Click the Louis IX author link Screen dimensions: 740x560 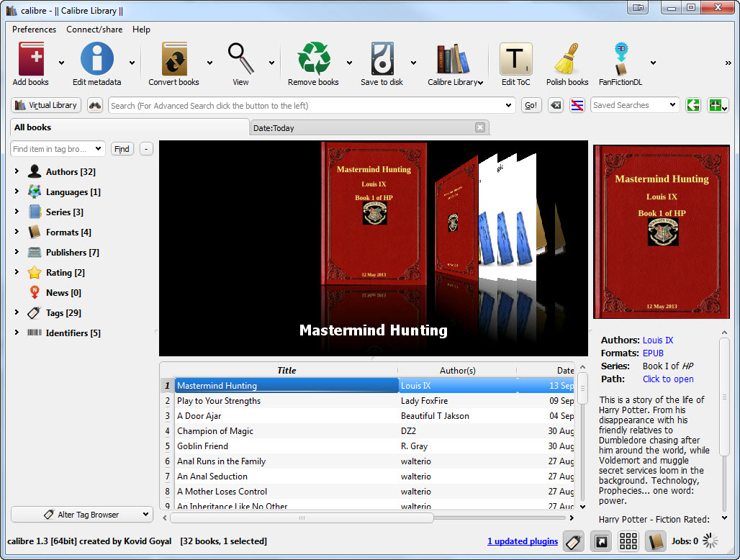(658, 340)
